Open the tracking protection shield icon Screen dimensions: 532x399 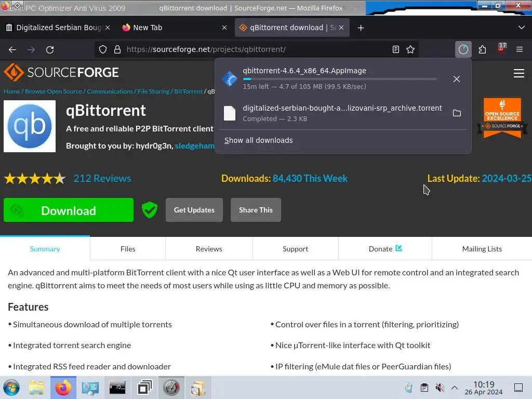[103, 49]
